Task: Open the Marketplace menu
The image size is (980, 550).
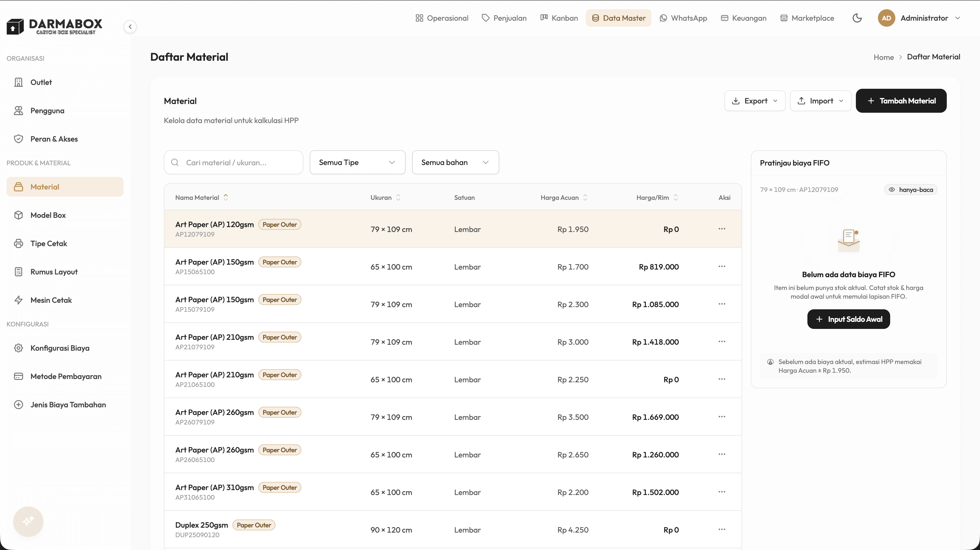Action: tap(807, 18)
